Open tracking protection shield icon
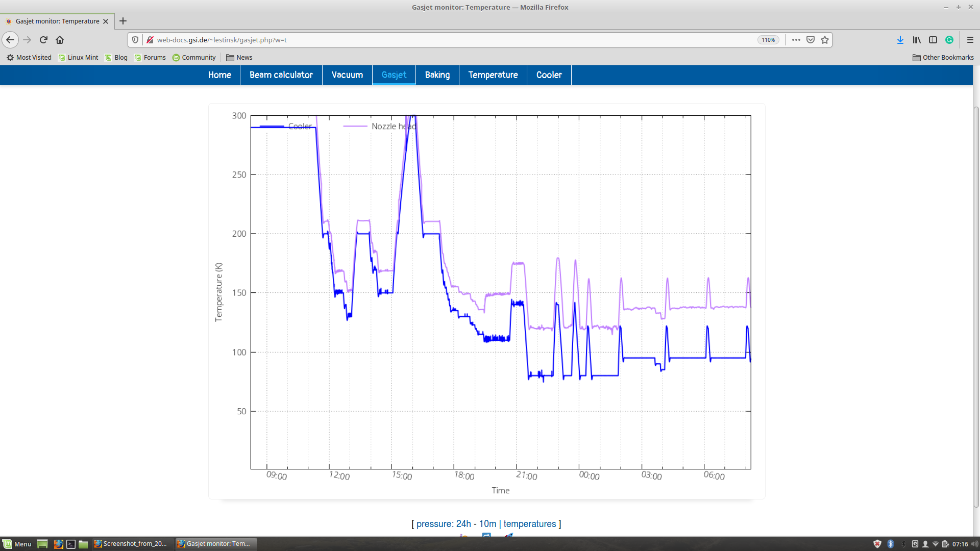980x551 pixels. coord(135,40)
